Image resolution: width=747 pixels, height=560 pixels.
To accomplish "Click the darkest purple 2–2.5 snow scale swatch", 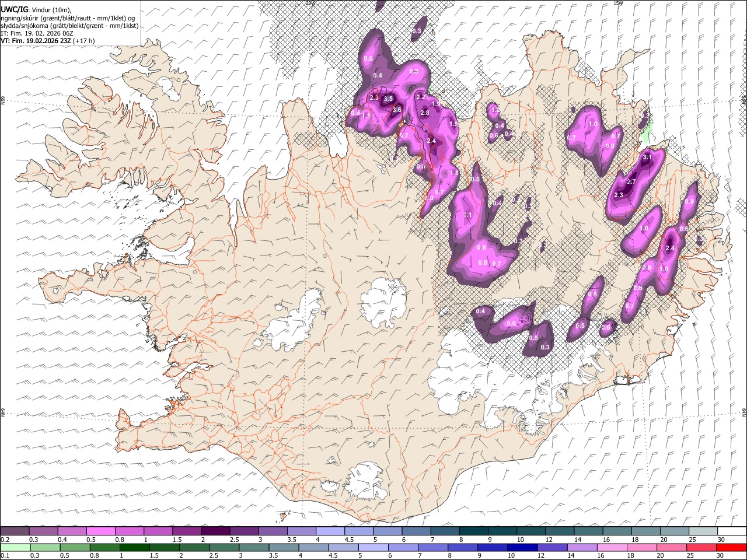I will (215, 531).
